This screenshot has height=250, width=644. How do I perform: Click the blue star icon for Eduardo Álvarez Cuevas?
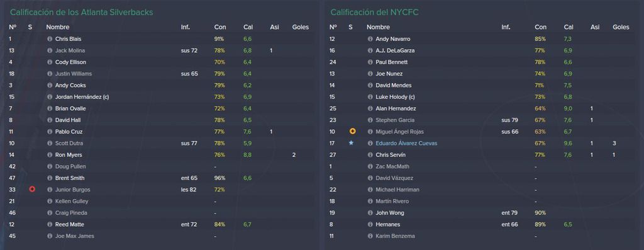click(x=351, y=143)
